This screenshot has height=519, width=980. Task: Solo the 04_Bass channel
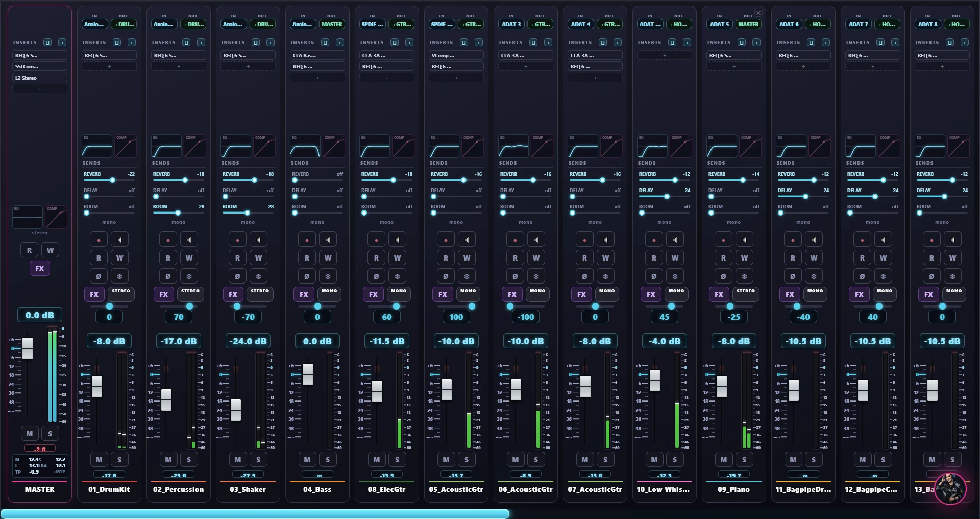click(328, 460)
